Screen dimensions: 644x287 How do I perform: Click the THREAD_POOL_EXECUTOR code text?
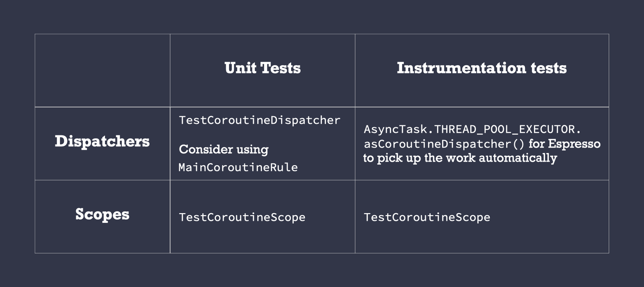(505, 129)
